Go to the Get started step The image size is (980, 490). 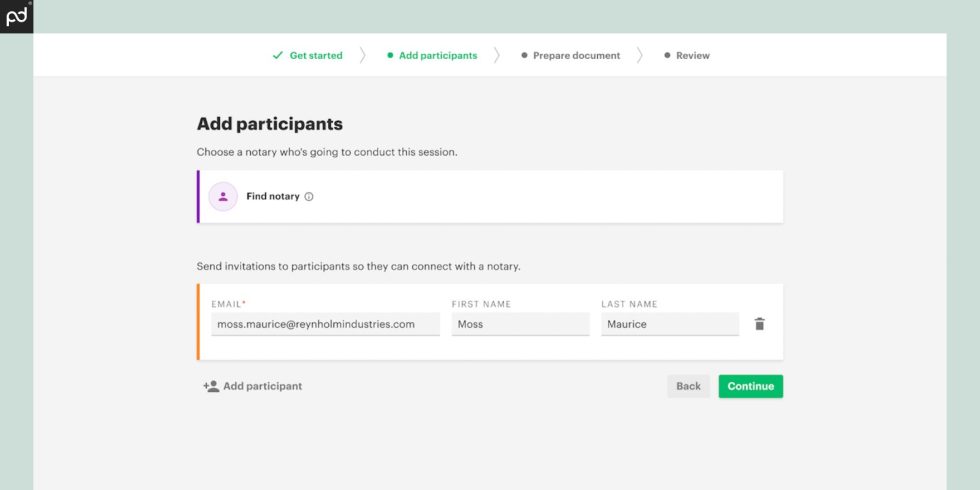pyautogui.click(x=316, y=56)
